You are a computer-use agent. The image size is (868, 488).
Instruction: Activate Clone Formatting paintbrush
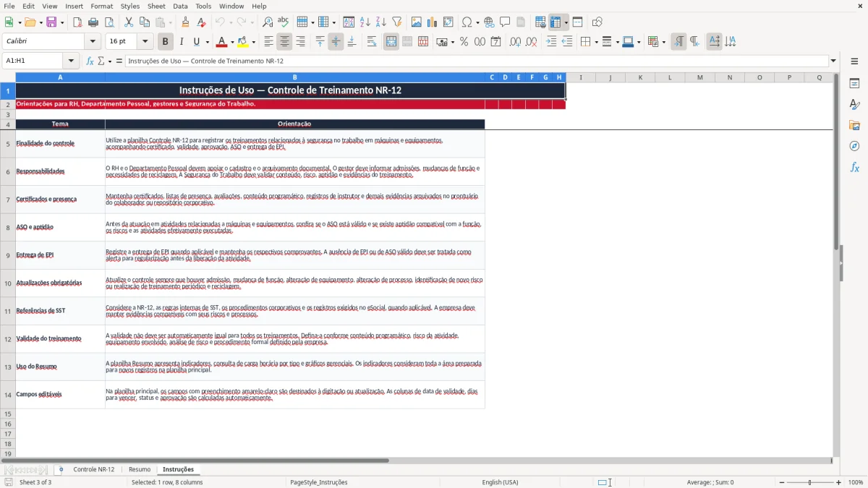click(x=185, y=22)
